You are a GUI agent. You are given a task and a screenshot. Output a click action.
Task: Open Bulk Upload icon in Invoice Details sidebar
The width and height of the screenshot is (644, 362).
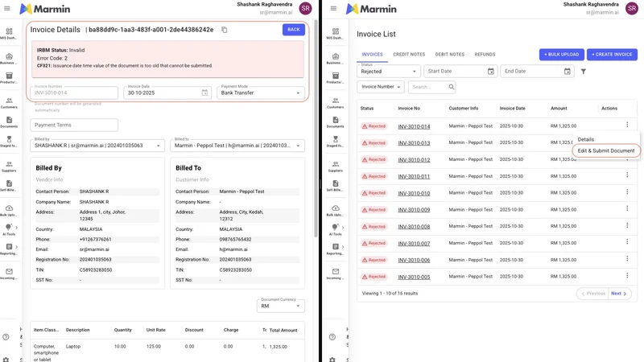click(x=9, y=208)
